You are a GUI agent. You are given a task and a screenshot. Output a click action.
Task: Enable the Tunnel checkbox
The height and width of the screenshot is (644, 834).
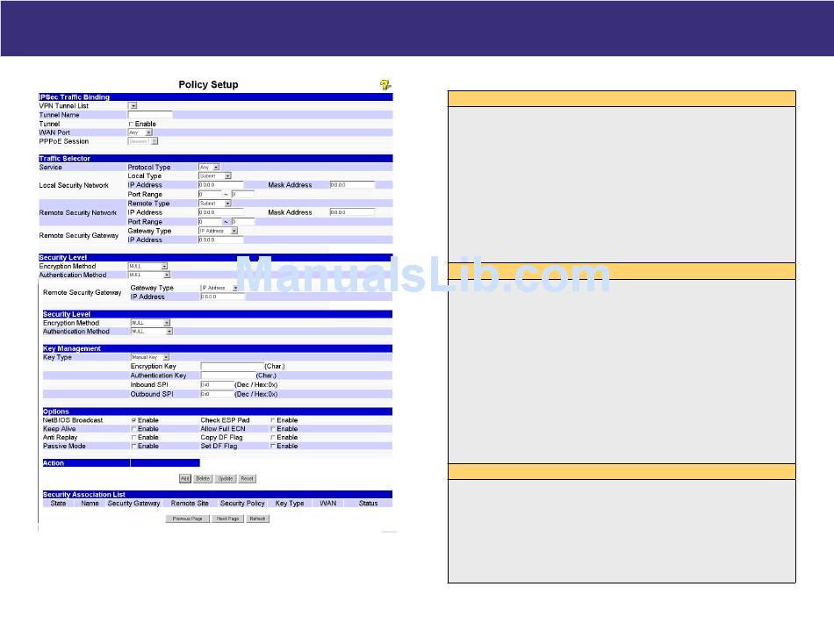click(132, 124)
